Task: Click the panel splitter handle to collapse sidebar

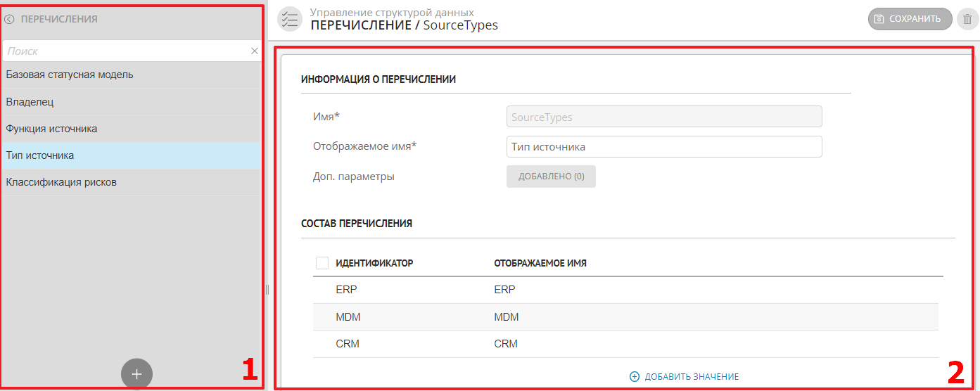Action: click(x=267, y=289)
